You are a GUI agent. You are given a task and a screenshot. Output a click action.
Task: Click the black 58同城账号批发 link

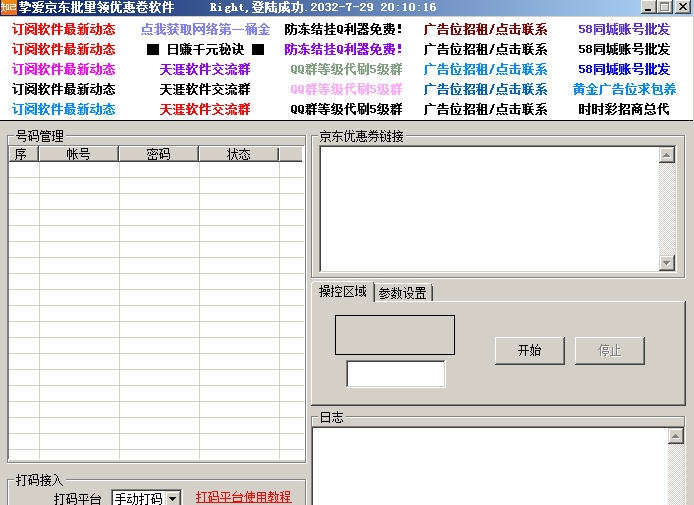(x=624, y=49)
